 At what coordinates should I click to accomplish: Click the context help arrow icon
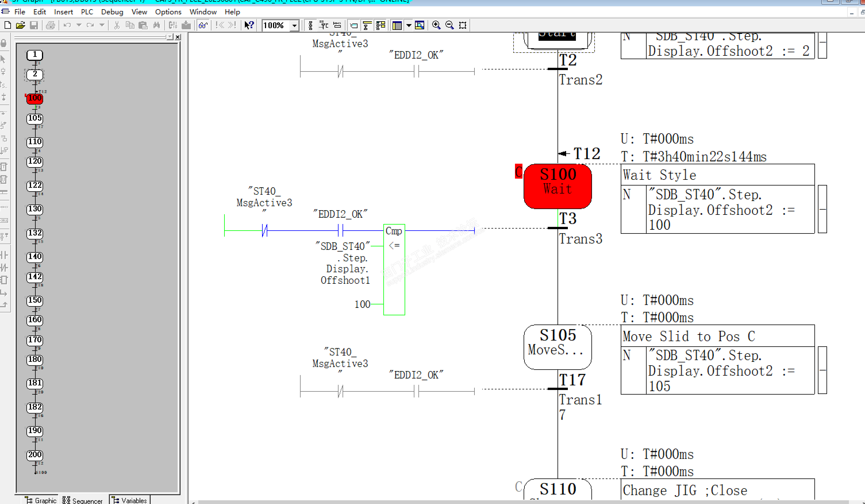point(249,25)
